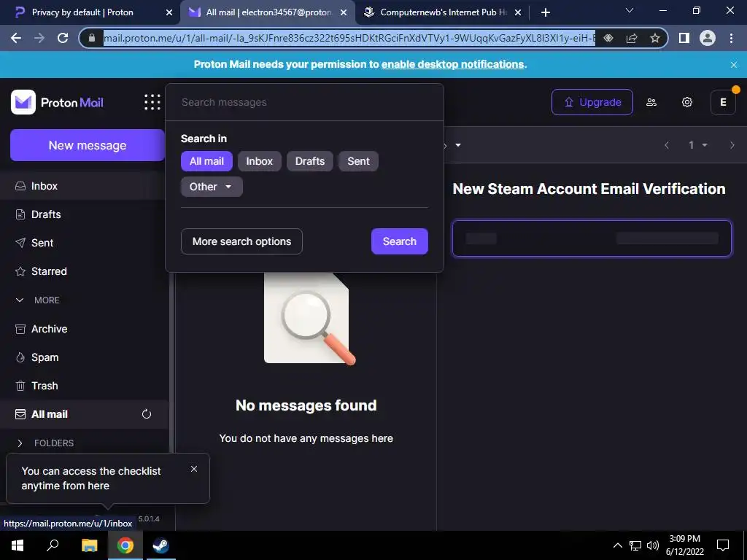Open the contacts icon in the header
This screenshot has height=560, width=747.
tap(651, 102)
